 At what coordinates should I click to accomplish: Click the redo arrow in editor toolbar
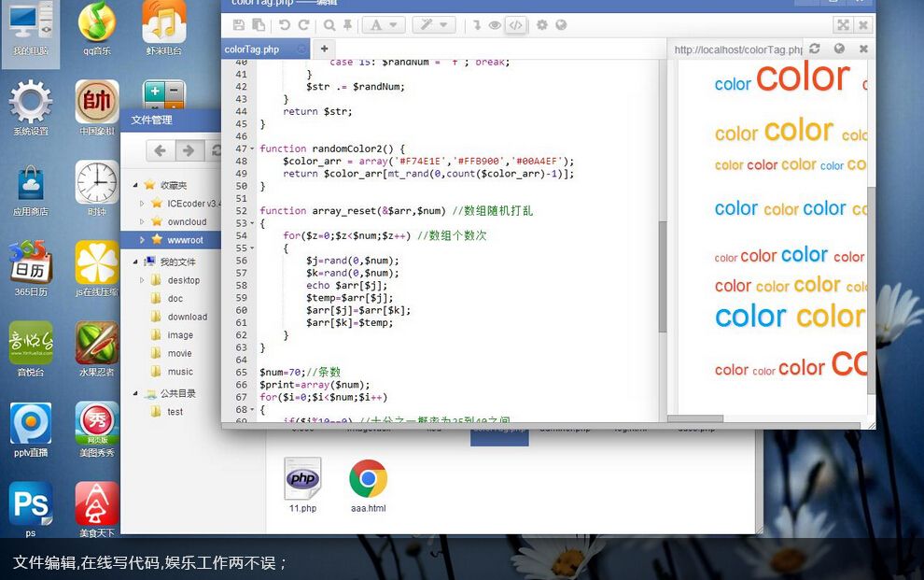click(x=303, y=25)
